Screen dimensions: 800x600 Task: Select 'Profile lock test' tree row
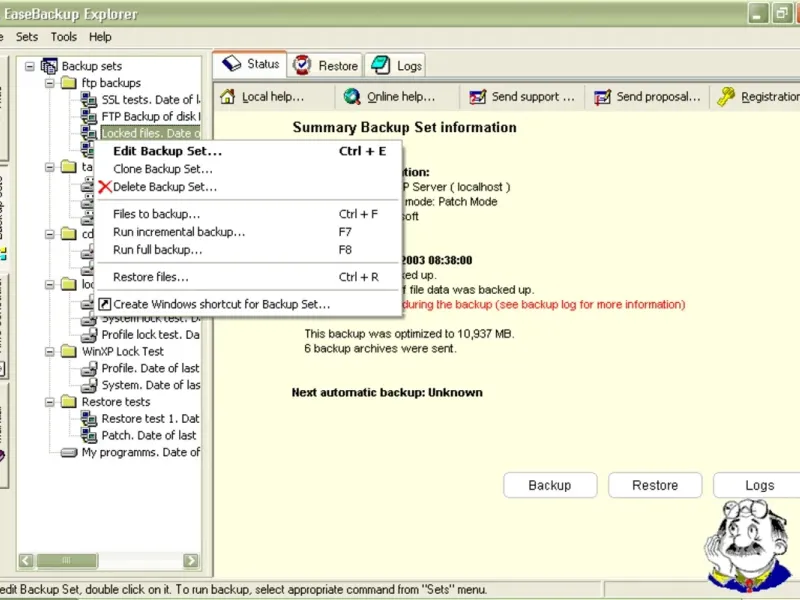(x=151, y=334)
